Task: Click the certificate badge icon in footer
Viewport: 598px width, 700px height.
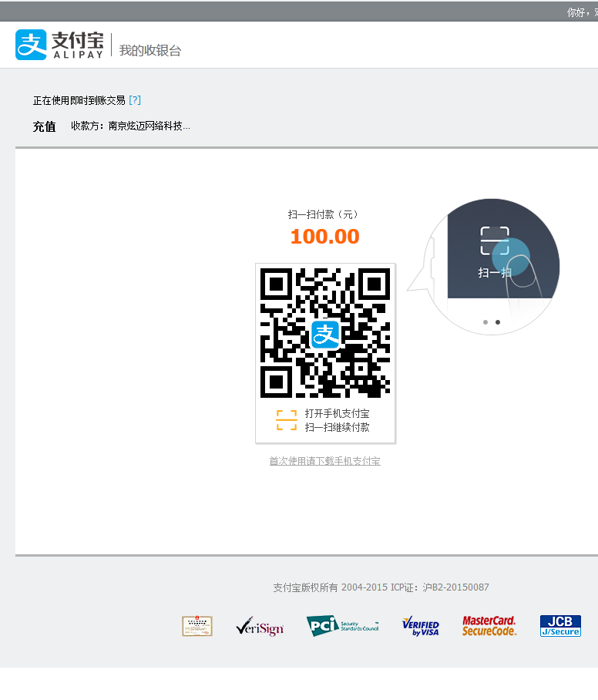Action: [x=197, y=626]
